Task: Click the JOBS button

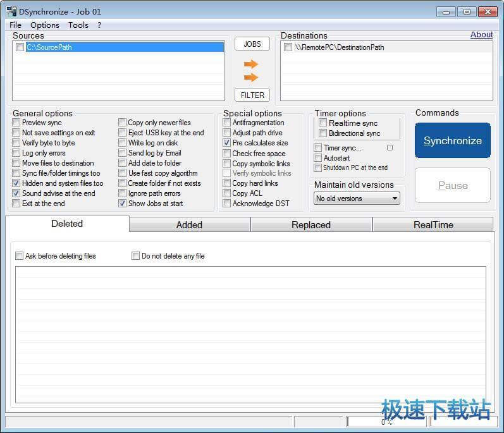Action: pyautogui.click(x=252, y=44)
